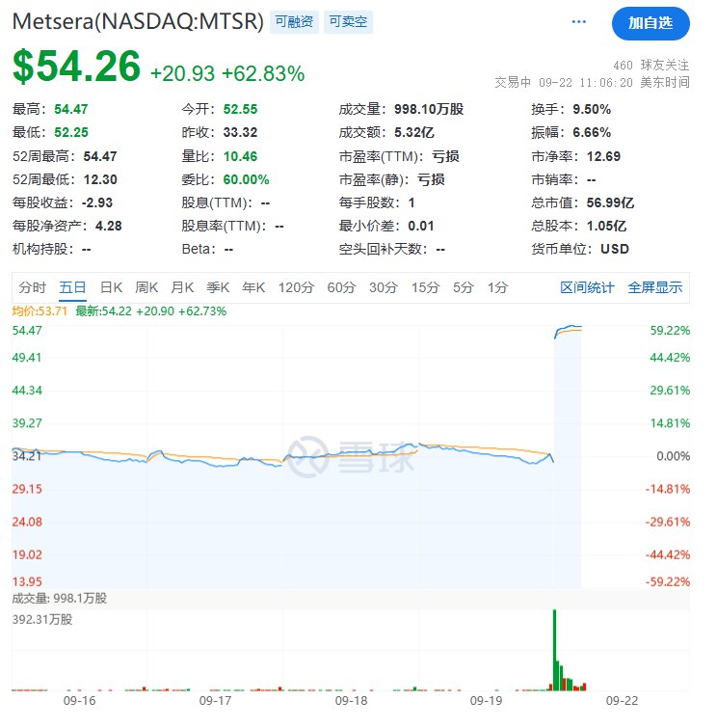Click the 最低 52.25 low value

71,132
